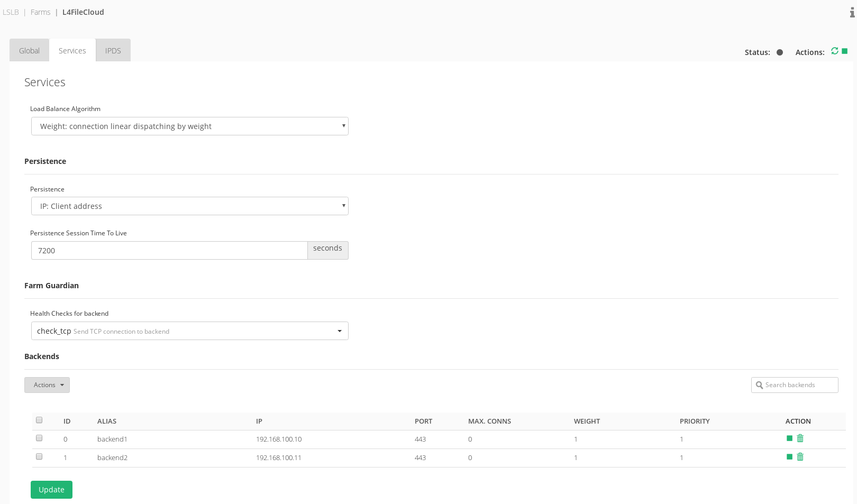Click the ALIAS column header

pyautogui.click(x=107, y=421)
